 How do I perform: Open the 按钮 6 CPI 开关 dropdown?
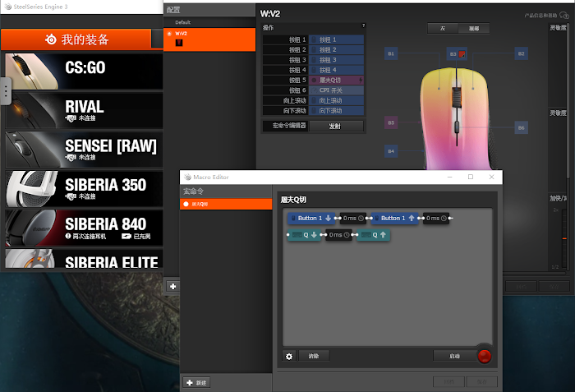click(x=336, y=90)
